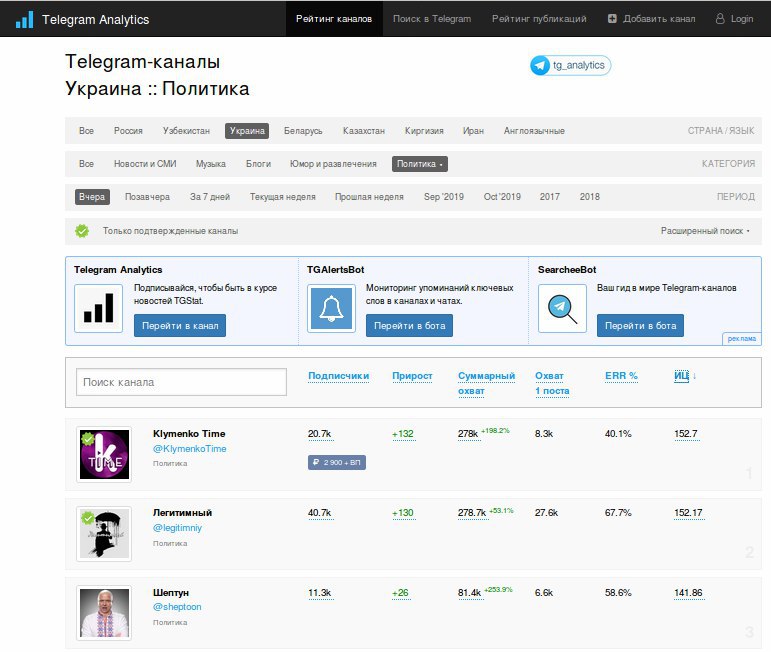Open Klymenko Time channel avatar

coord(104,454)
